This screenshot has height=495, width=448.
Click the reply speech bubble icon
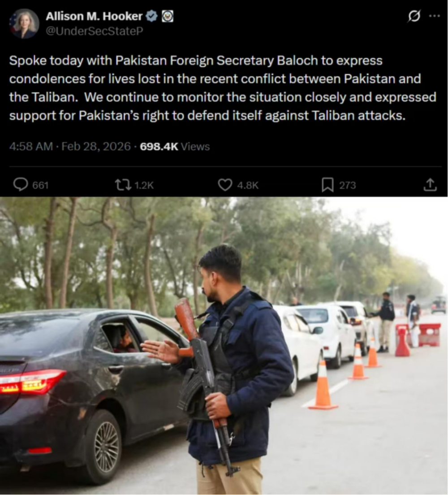21,185
